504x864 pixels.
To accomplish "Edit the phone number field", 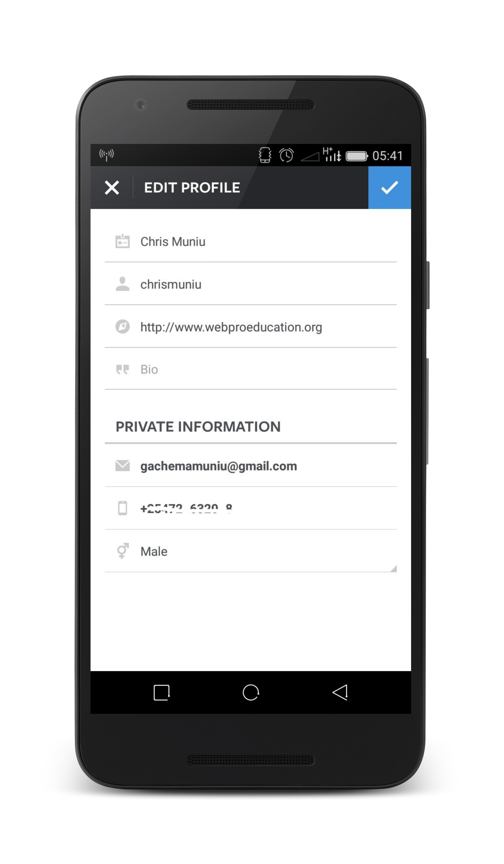I will [261, 508].
